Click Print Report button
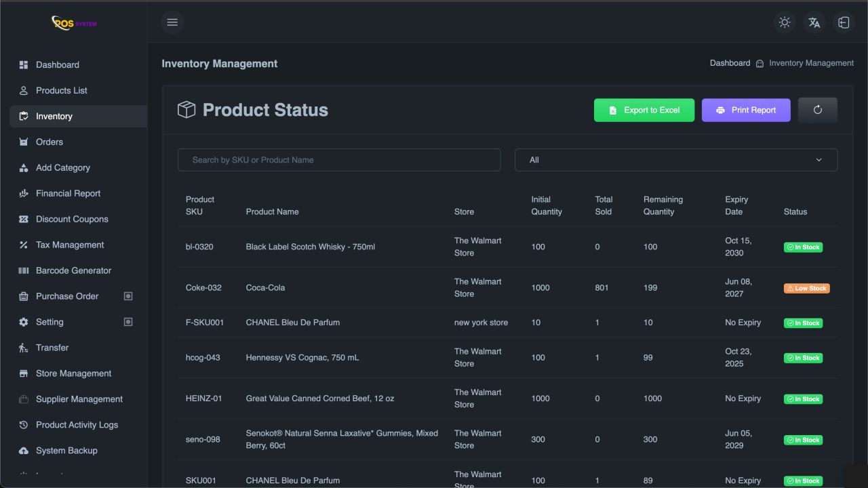Image resolution: width=868 pixels, height=488 pixels. pyautogui.click(x=746, y=110)
